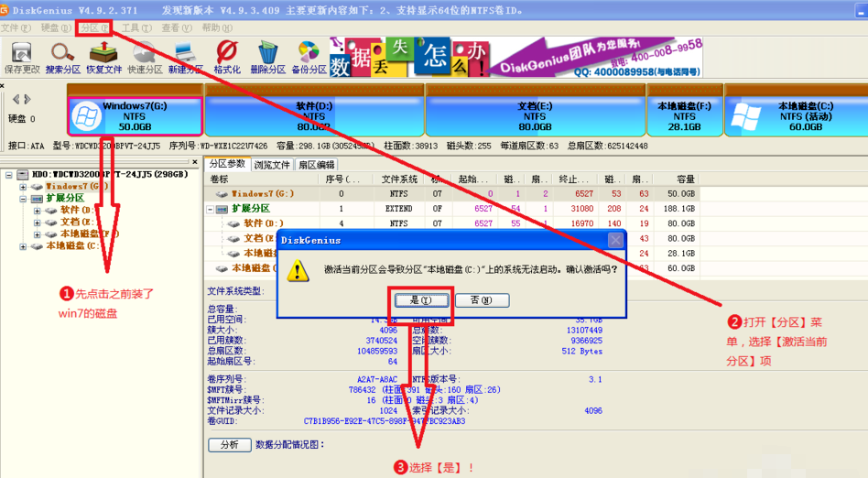Confirm activation with 是(Y) button
The image size is (868, 478).
[421, 300]
